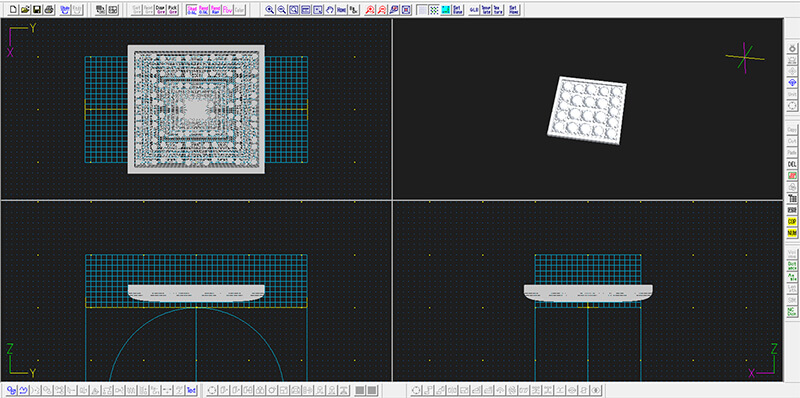Click the red icon below DEL
The height and width of the screenshot is (398, 800).
coord(792,176)
